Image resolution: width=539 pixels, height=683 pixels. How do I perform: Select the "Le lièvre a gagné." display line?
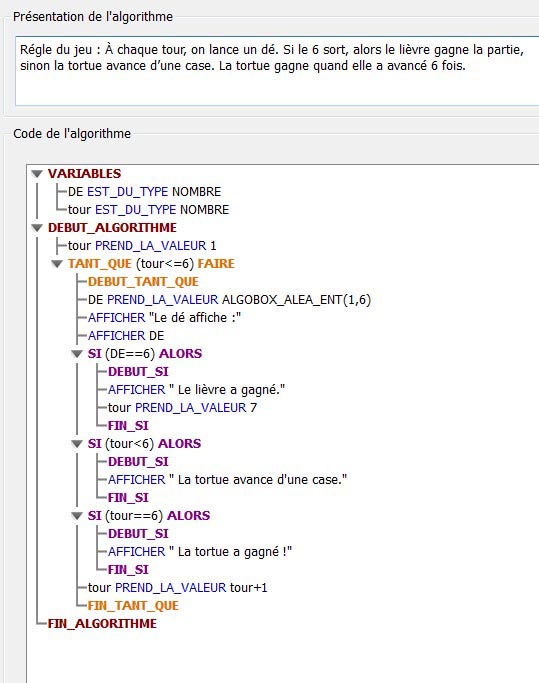point(196,389)
